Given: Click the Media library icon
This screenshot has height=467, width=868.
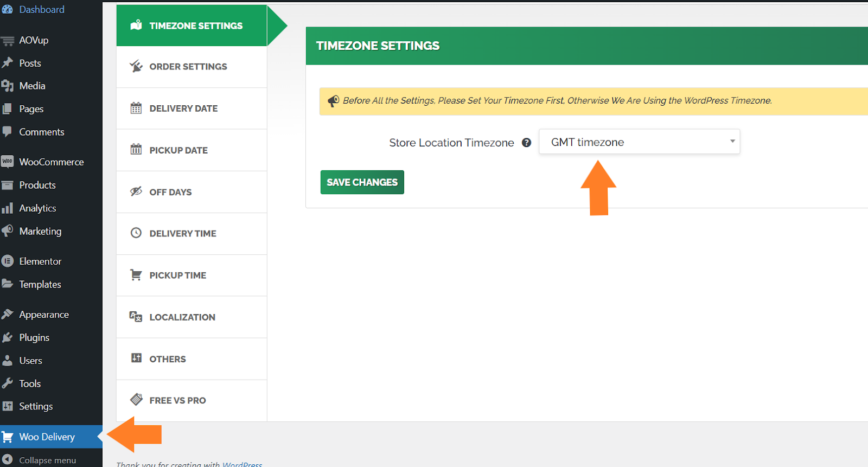Looking at the screenshot, I should click(x=7, y=86).
